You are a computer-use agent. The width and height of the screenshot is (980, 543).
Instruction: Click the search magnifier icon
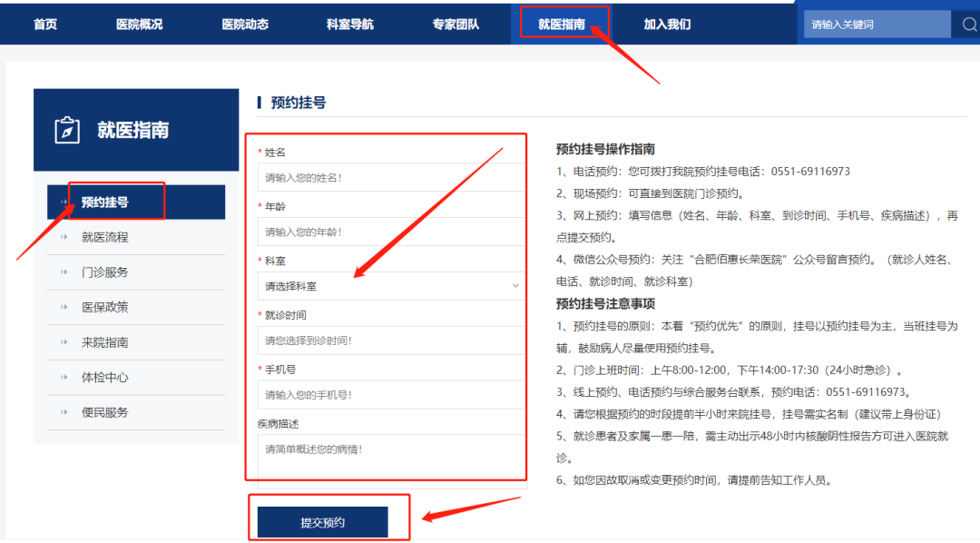tap(967, 25)
